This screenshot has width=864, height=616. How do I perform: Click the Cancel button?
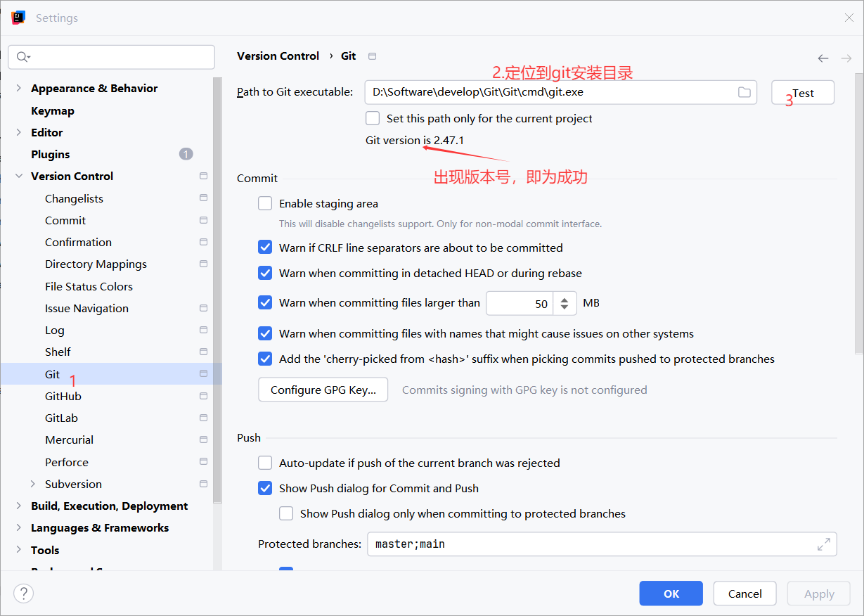click(745, 593)
